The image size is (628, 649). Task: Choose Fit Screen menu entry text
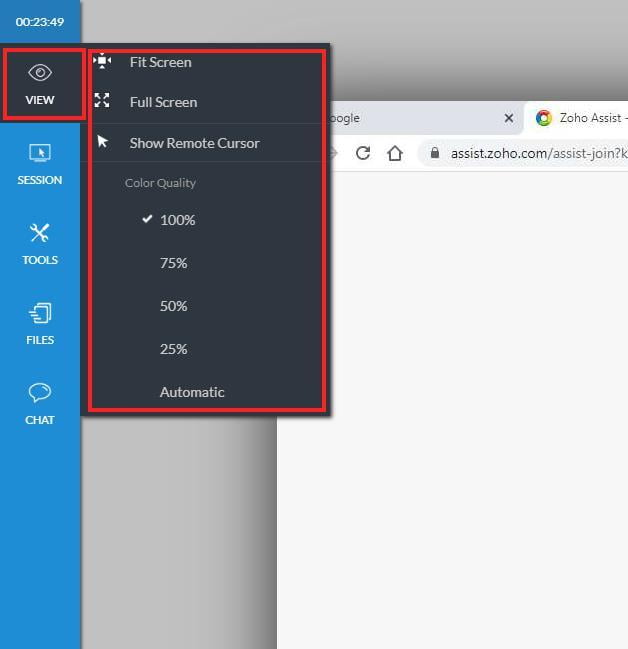(161, 62)
